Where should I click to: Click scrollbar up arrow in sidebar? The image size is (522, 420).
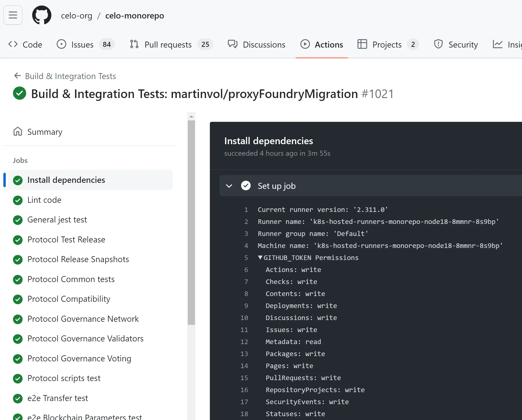pyautogui.click(x=191, y=117)
